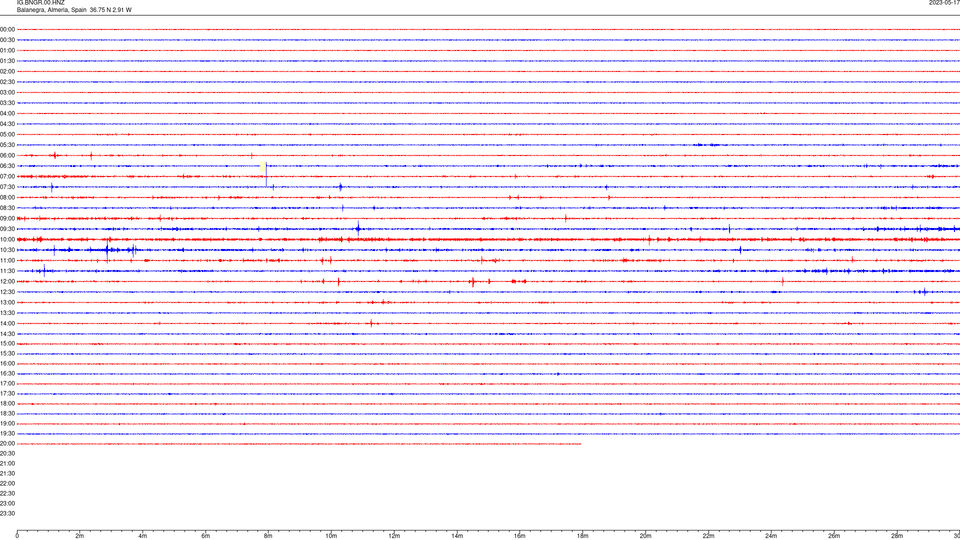Click the 00:30 time label
The width and height of the screenshot is (960, 540).
7,40
